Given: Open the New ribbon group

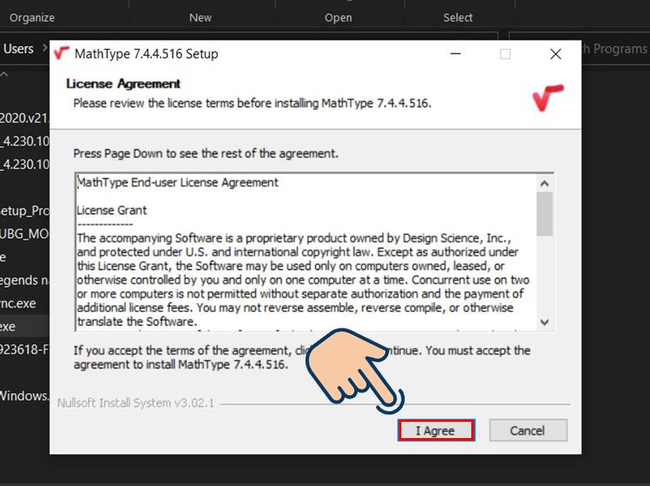Looking at the screenshot, I should click(x=200, y=17).
